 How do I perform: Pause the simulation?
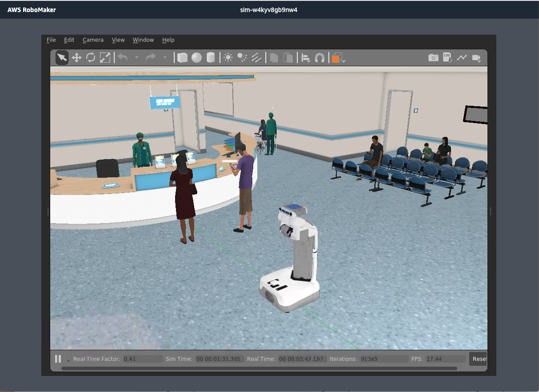(x=58, y=359)
